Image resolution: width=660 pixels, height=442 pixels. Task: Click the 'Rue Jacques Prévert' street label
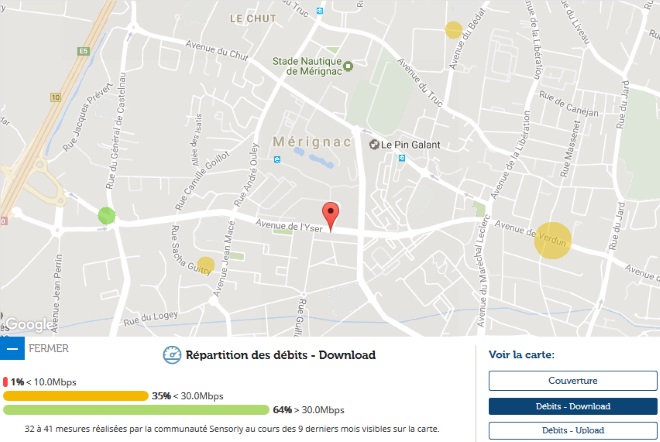click(88, 117)
